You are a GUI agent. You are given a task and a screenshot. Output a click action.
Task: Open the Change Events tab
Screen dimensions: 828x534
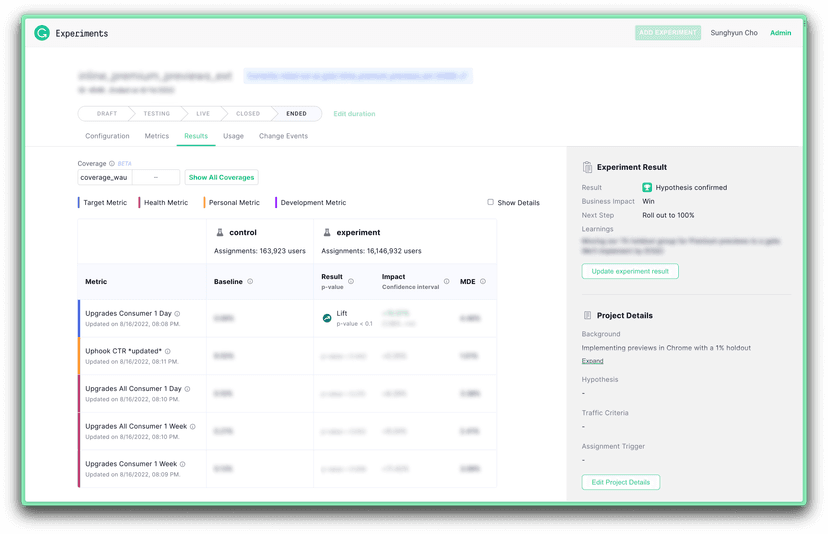click(283, 136)
